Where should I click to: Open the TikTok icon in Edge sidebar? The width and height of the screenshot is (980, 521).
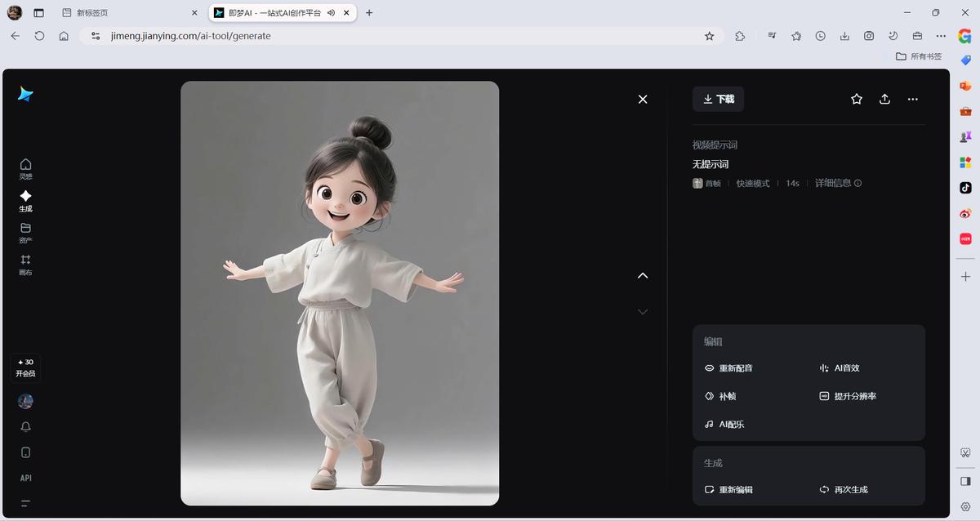965,188
